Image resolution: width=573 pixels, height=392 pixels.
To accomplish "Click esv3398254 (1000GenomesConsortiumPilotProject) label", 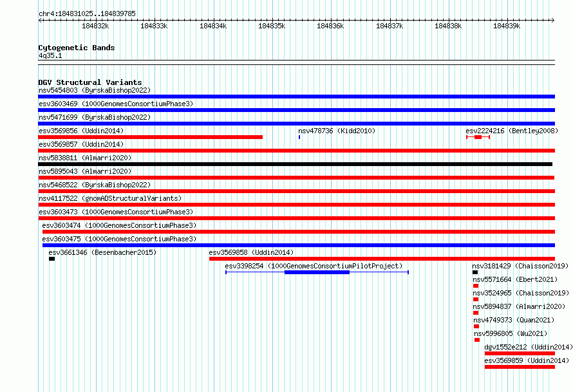I will pyautogui.click(x=314, y=266).
